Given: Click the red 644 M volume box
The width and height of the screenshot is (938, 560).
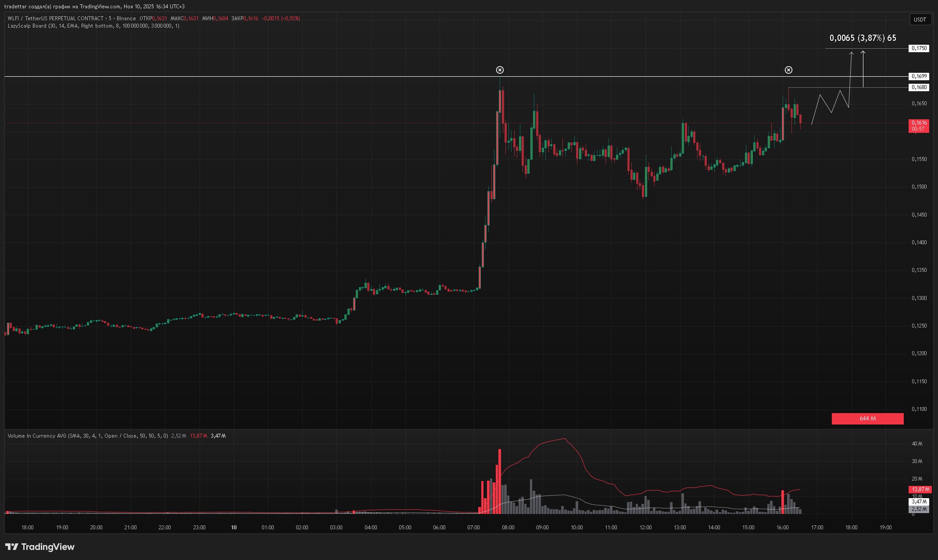Looking at the screenshot, I should pyautogui.click(x=867, y=419).
